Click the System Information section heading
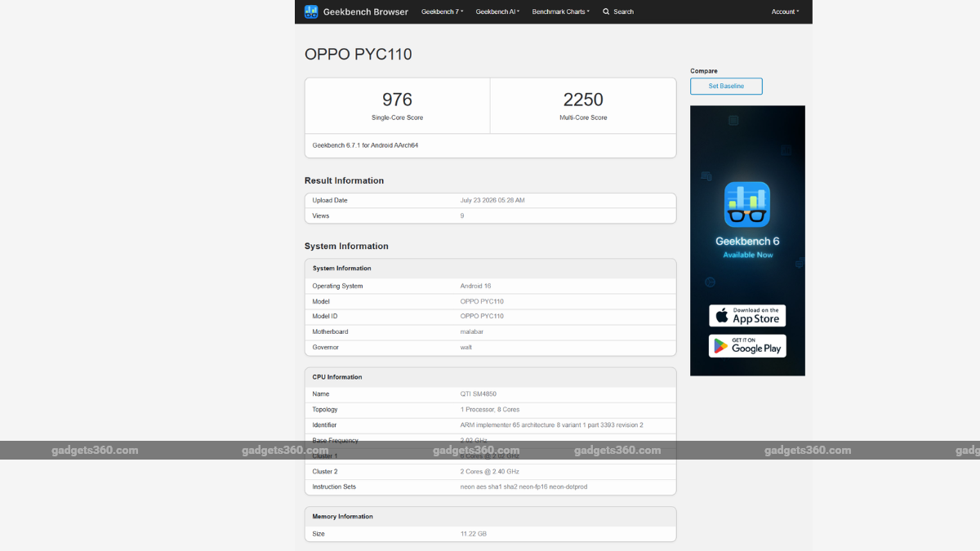This screenshot has height=551, width=980. coord(346,246)
